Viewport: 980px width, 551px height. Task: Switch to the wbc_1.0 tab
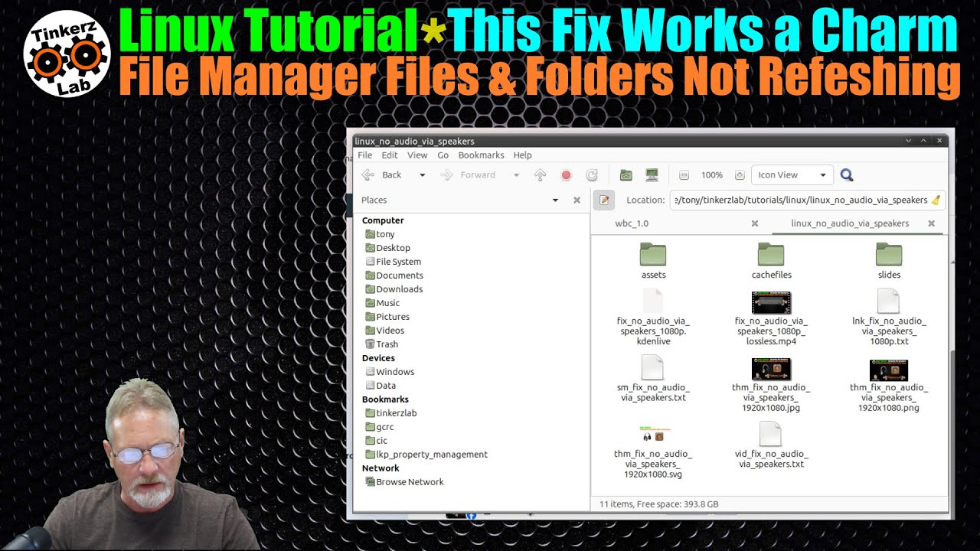(632, 223)
